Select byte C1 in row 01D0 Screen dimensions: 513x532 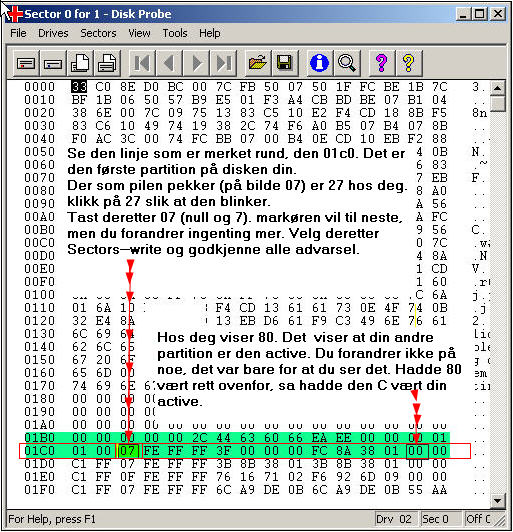pyautogui.click(x=79, y=464)
